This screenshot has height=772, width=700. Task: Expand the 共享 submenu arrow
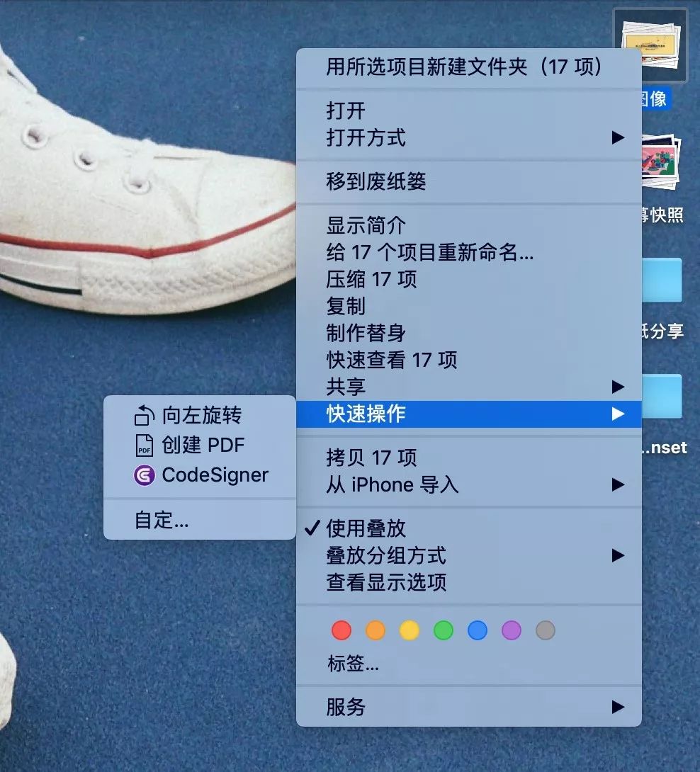618,387
